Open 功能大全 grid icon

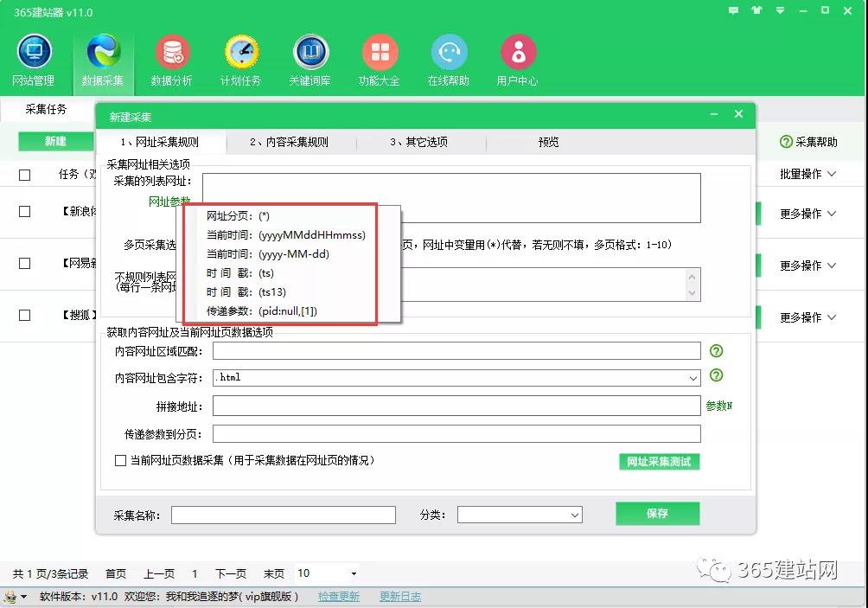pos(380,61)
